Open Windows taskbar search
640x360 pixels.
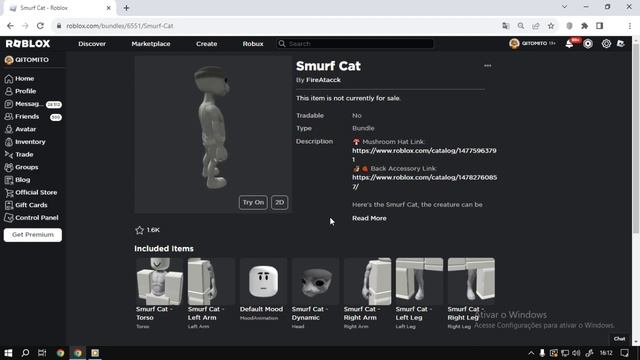click(25, 353)
